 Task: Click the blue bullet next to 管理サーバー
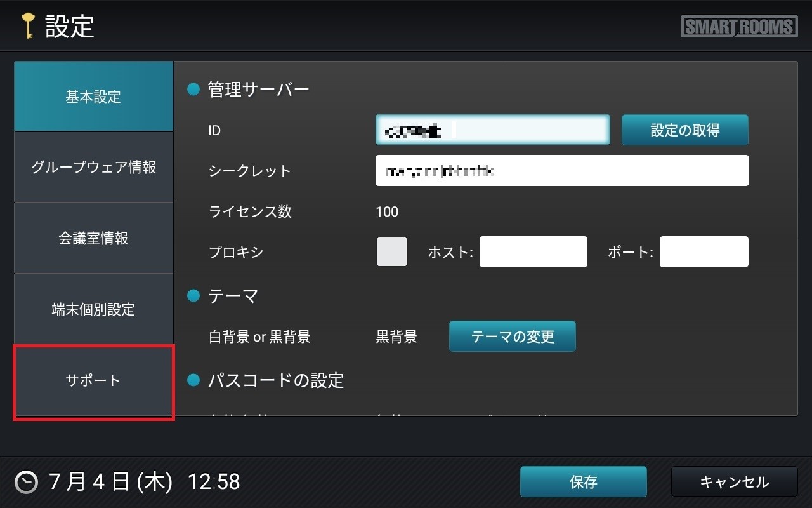pyautogui.click(x=193, y=90)
